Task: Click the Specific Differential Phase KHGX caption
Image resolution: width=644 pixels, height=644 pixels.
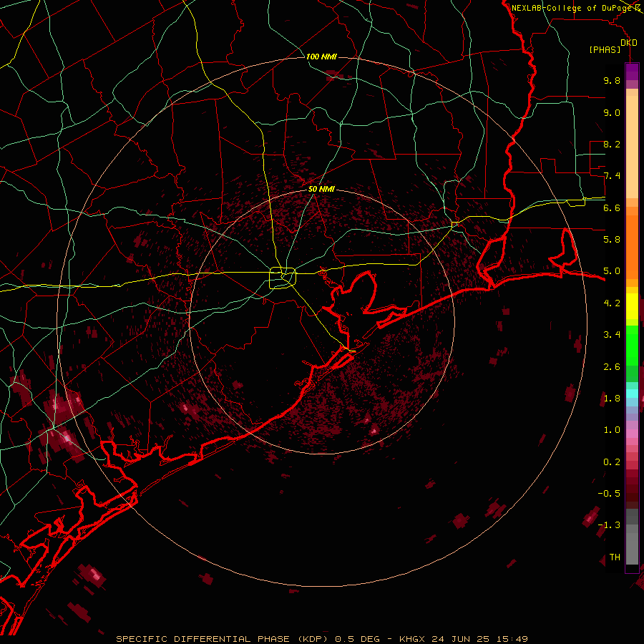Action: [x=321, y=639]
